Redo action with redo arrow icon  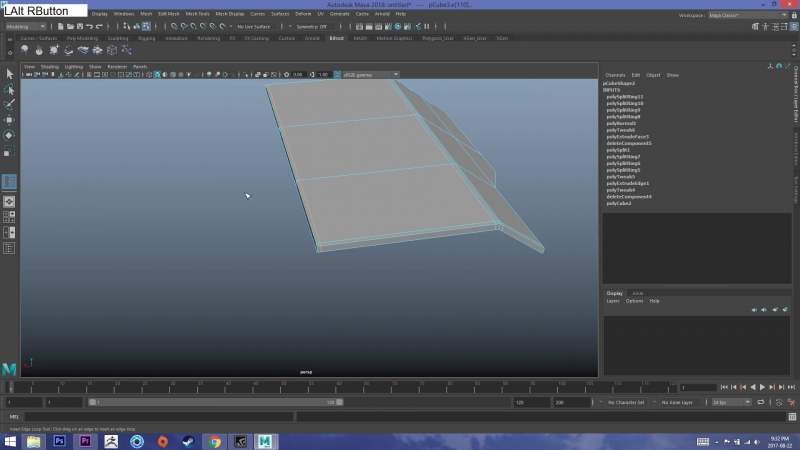click(99, 27)
